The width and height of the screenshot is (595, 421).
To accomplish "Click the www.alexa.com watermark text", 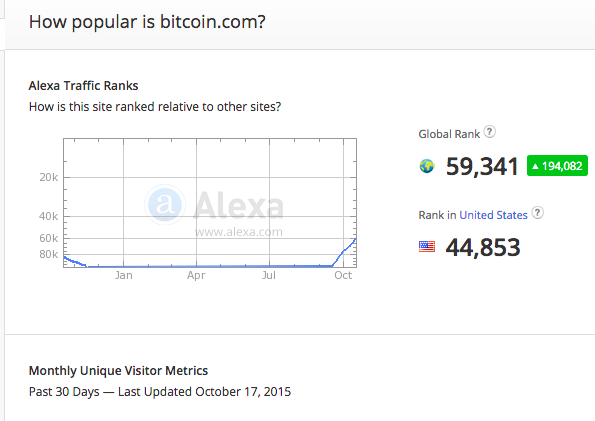I will pyautogui.click(x=239, y=232).
